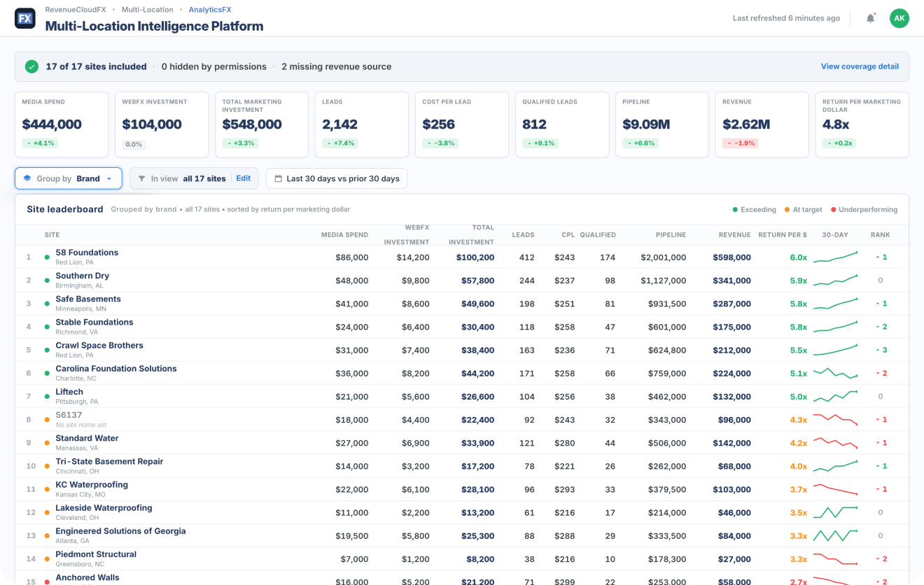
Task: Click the 4.3x return value for site 56137
Action: (x=798, y=420)
